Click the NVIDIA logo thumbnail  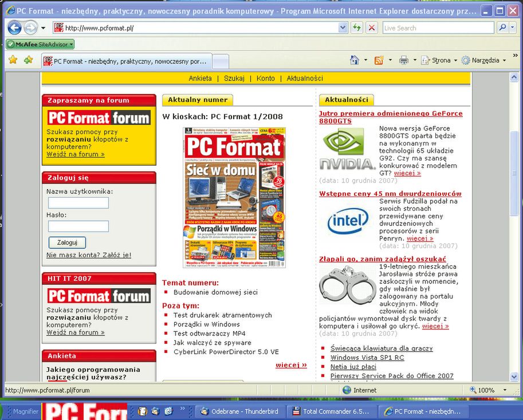(x=347, y=150)
